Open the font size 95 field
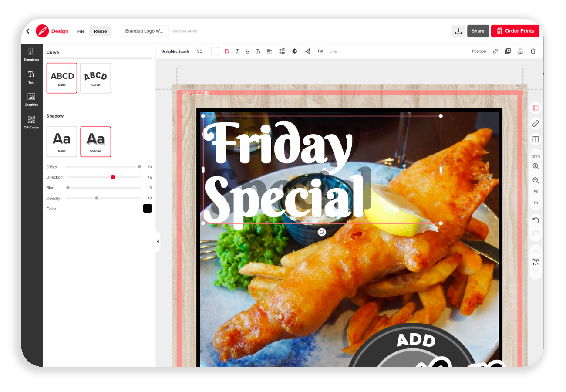This screenshot has height=392, width=566. pyautogui.click(x=199, y=51)
